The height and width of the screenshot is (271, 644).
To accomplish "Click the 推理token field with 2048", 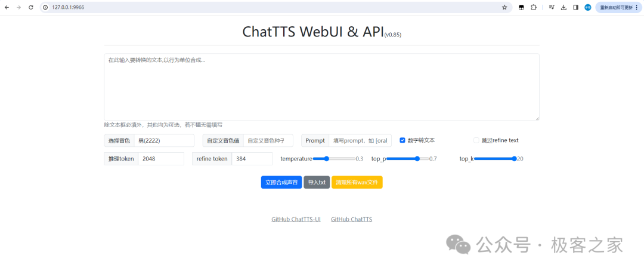I will [161, 159].
